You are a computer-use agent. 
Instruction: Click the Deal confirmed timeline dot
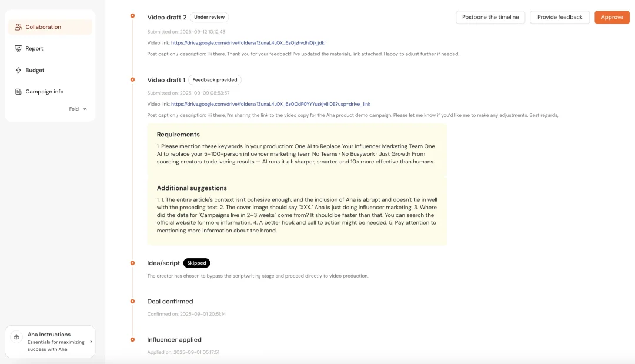pos(133,301)
